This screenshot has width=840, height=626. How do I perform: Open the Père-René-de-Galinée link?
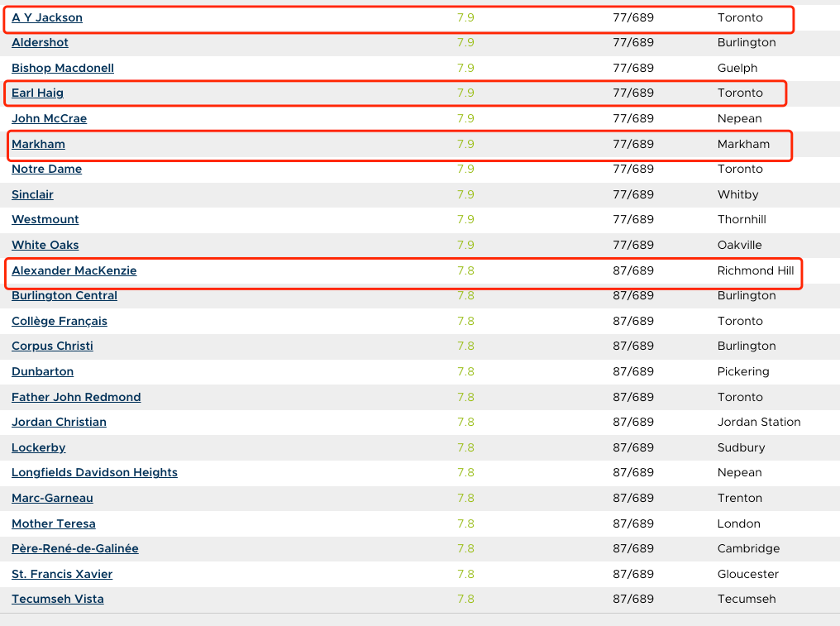point(75,548)
